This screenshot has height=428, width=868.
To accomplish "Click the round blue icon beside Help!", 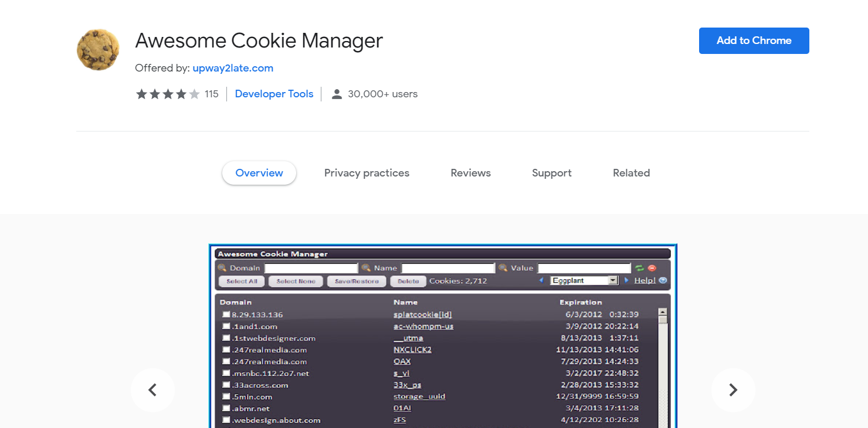I will [x=663, y=281].
